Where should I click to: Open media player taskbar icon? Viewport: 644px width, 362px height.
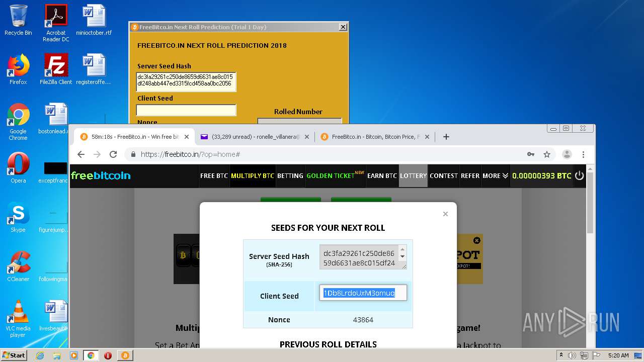tap(74, 355)
